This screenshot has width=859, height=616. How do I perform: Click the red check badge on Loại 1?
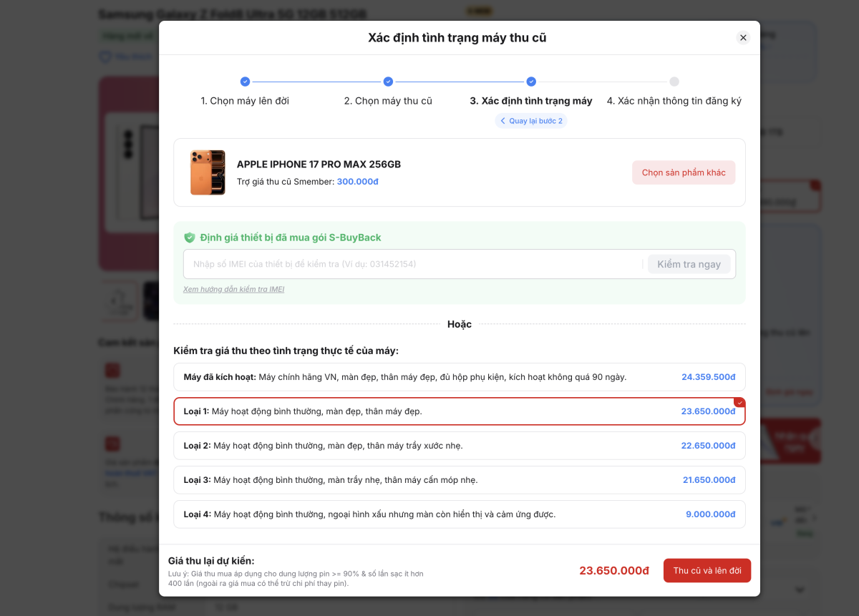739,403
